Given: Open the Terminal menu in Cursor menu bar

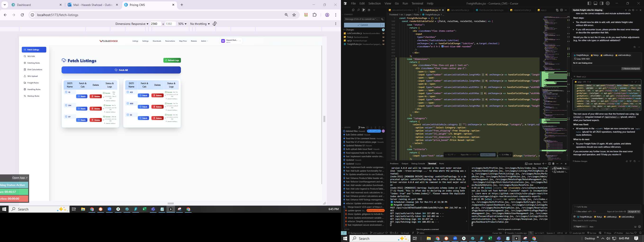Looking at the screenshot, I should pos(417,4).
